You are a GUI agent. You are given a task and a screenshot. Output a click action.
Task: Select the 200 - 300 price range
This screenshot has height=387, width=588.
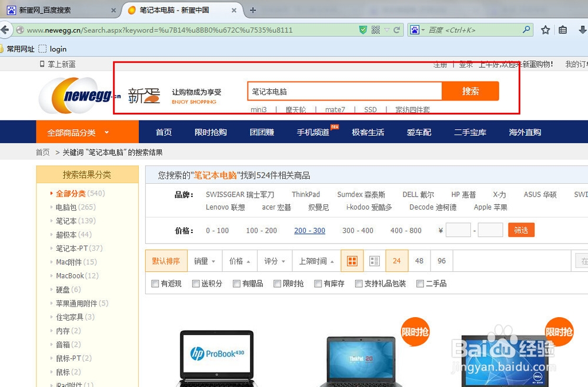click(310, 231)
